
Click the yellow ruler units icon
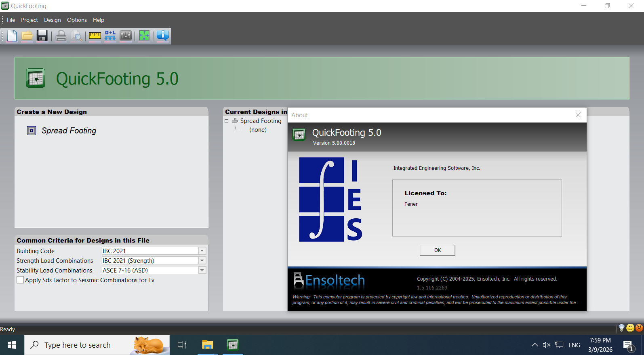(x=95, y=36)
